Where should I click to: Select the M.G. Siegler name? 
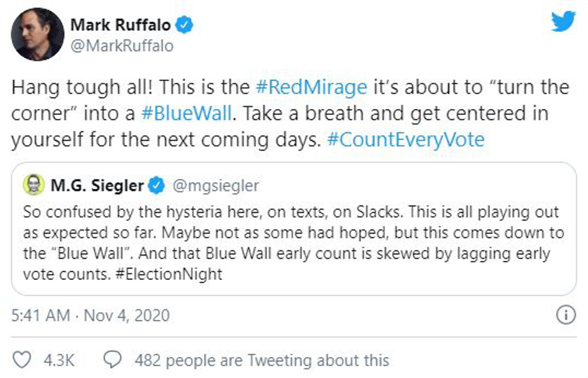click(97, 185)
